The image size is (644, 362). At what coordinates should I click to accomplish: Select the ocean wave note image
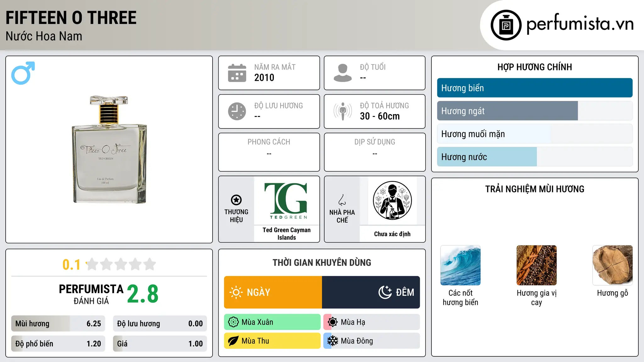coord(460,265)
